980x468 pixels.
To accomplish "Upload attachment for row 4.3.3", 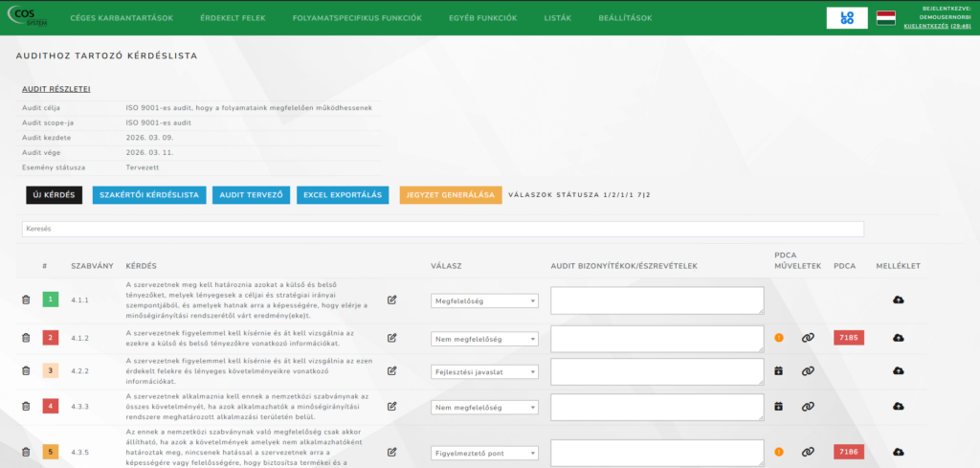I will [898, 406].
